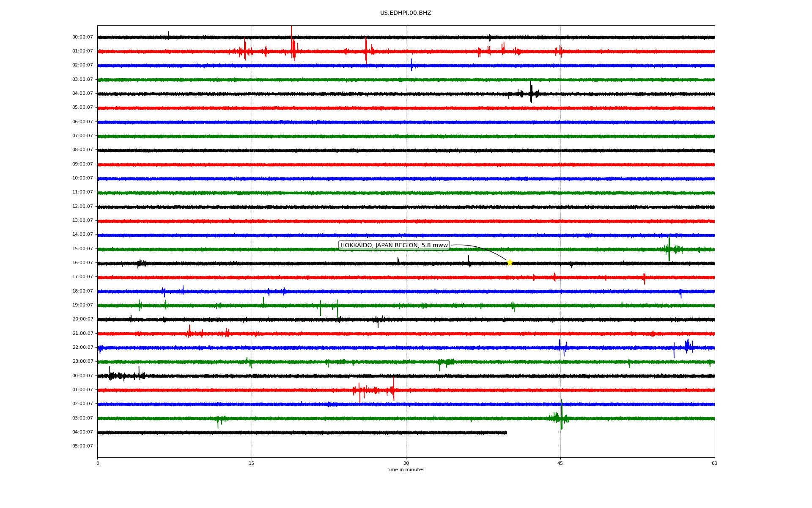Click the 30 minute x-axis tick label

pyautogui.click(x=406, y=463)
